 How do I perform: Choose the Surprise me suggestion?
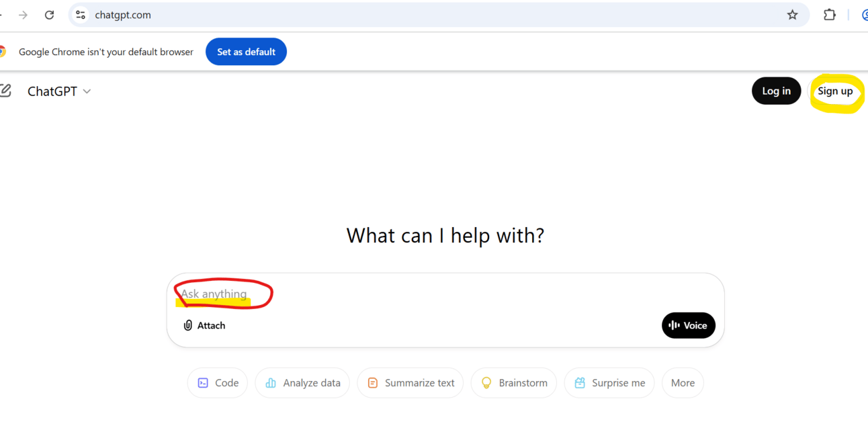609,383
